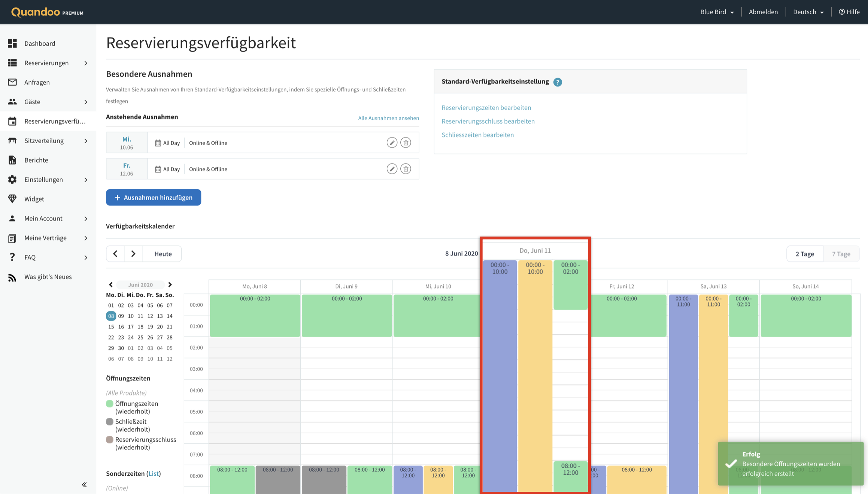Click the Heute button
Image resolution: width=868 pixels, height=494 pixels.
[163, 254]
